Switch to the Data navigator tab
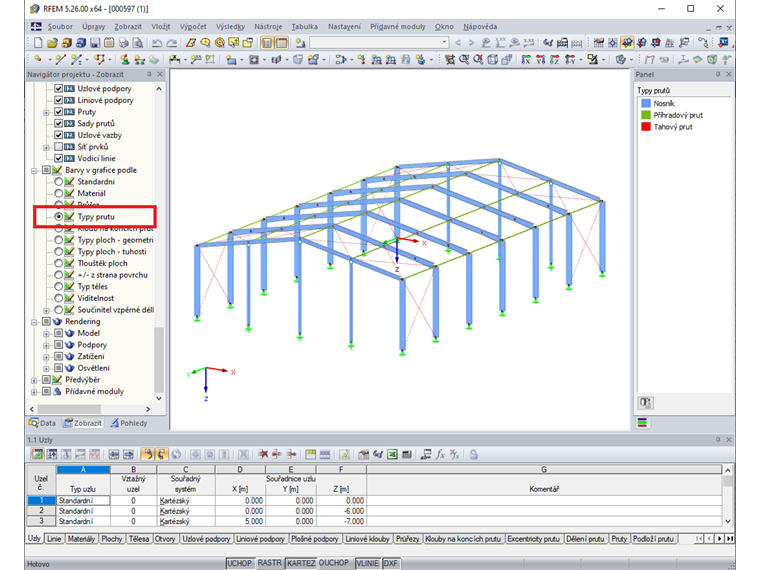This screenshot has width=760, height=570. pos(42,423)
